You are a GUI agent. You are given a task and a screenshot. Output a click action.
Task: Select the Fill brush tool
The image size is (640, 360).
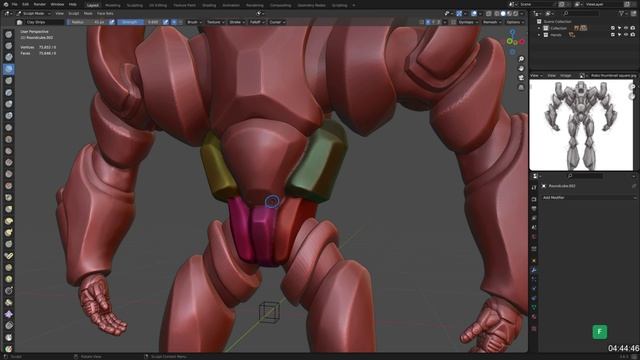pyautogui.click(x=9, y=162)
